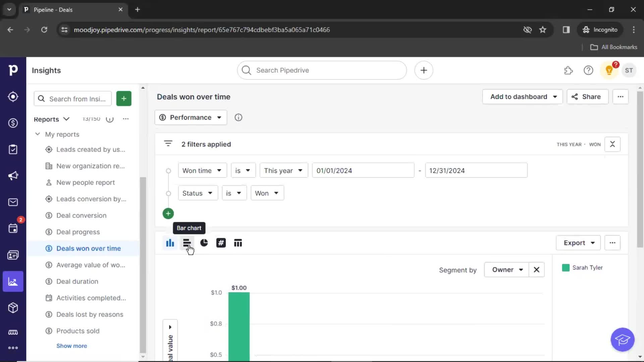
Task: Open Products sold report
Action: 78,331
